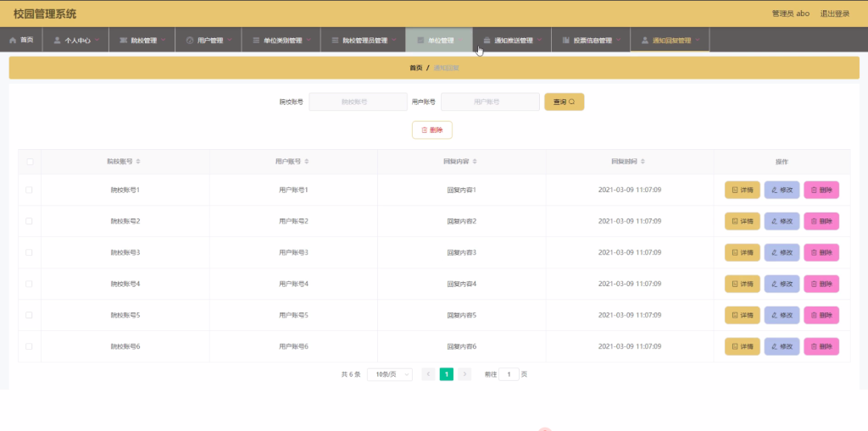Sort table by 院校账号 column arrows

point(138,161)
